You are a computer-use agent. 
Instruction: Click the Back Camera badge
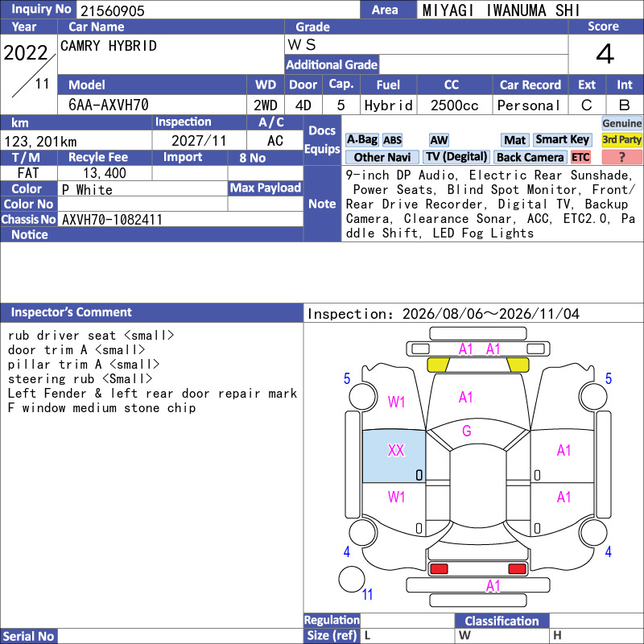(530, 157)
